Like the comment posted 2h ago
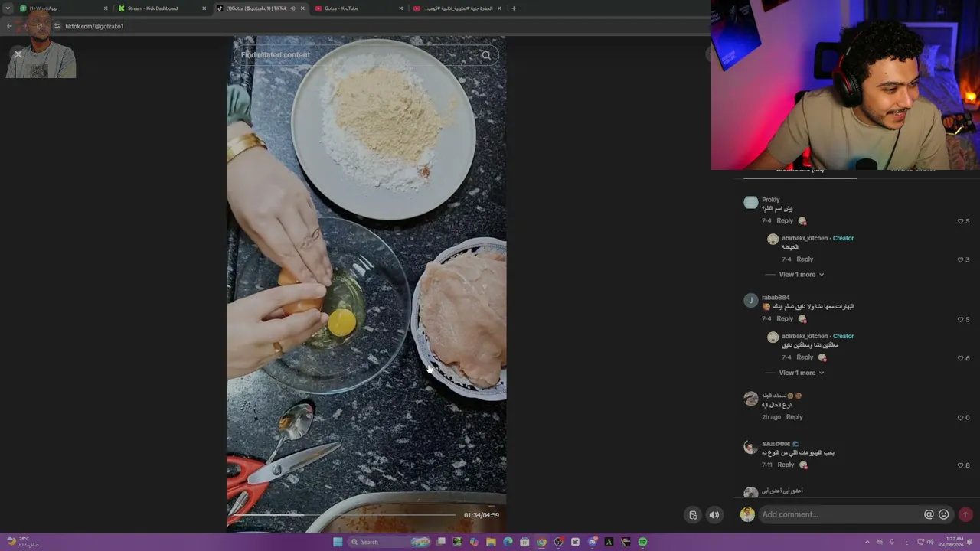The height and width of the screenshot is (551, 980). coord(961,418)
